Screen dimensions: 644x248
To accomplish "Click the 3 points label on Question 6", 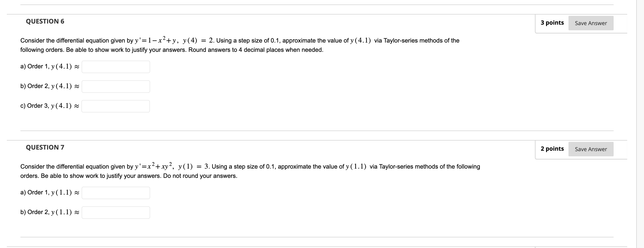I will tap(552, 22).
